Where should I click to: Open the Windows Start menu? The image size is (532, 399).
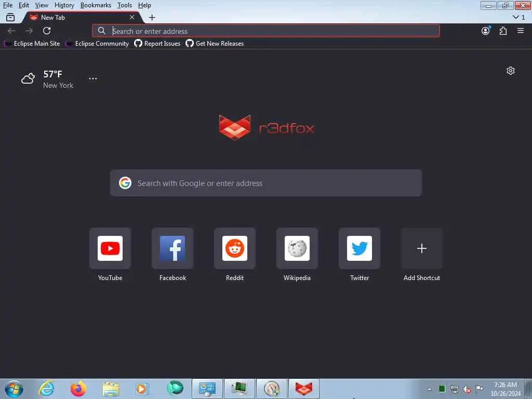pyautogui.click(x=14, y=389)
